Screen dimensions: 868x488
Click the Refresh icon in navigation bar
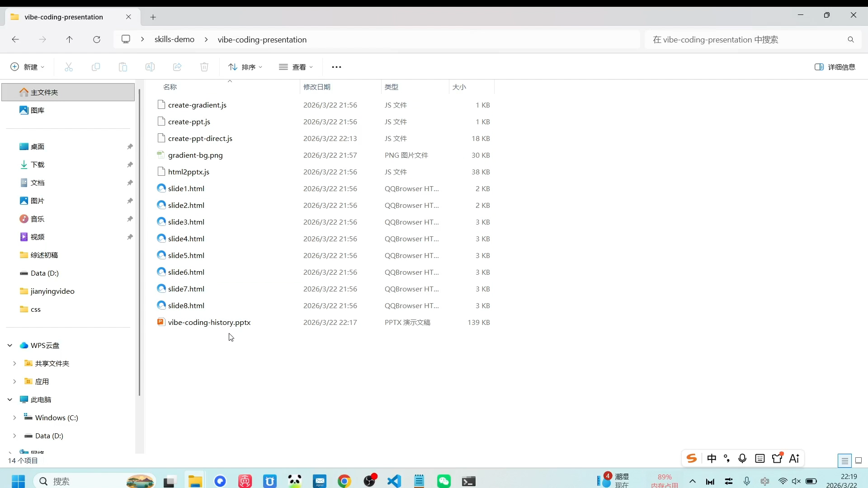pyautogui.click(x=97, y=40)
